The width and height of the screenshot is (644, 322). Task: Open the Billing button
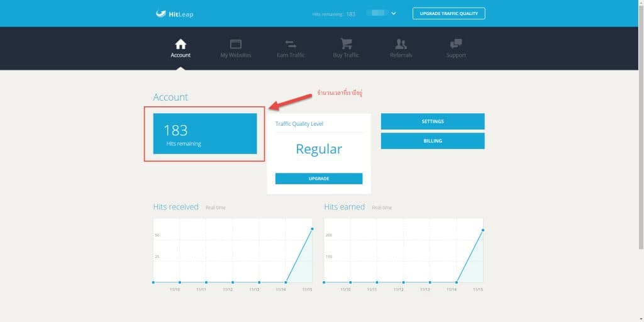click(x=433, y=141)
